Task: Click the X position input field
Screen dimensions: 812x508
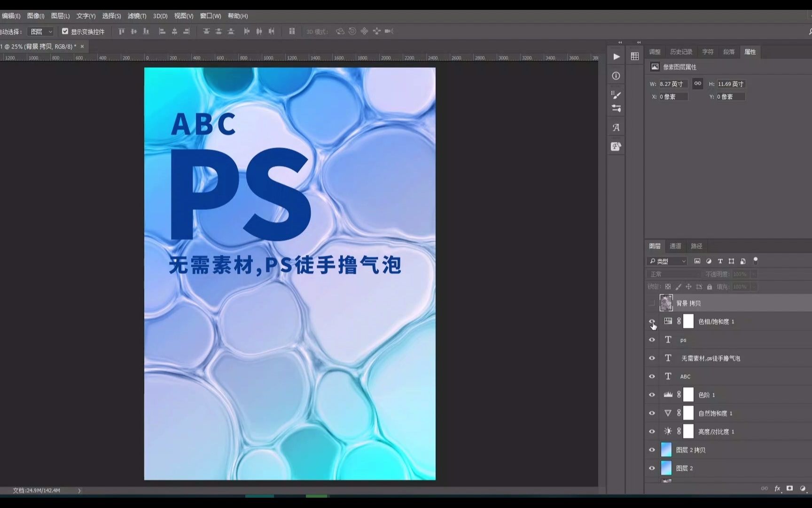Action: (673, 97)
